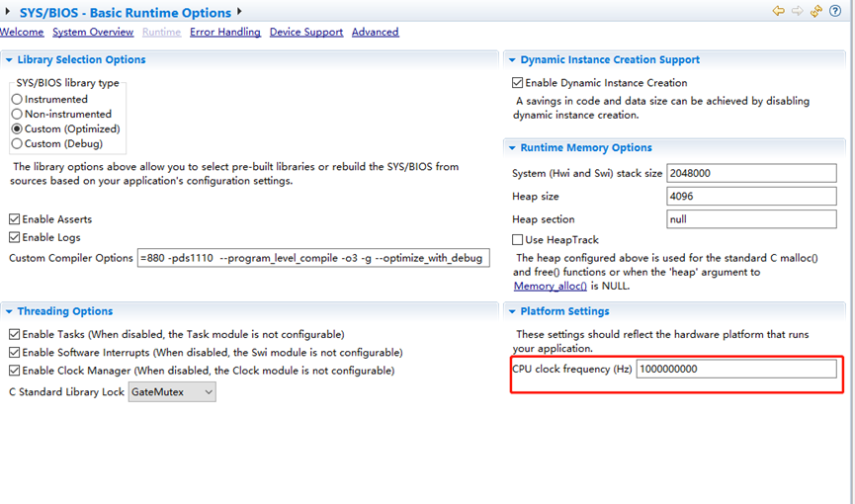Click the CPU clock frequency input field
Image resolution: width=855 pixels, height=504 pixels.
(735, 369)
